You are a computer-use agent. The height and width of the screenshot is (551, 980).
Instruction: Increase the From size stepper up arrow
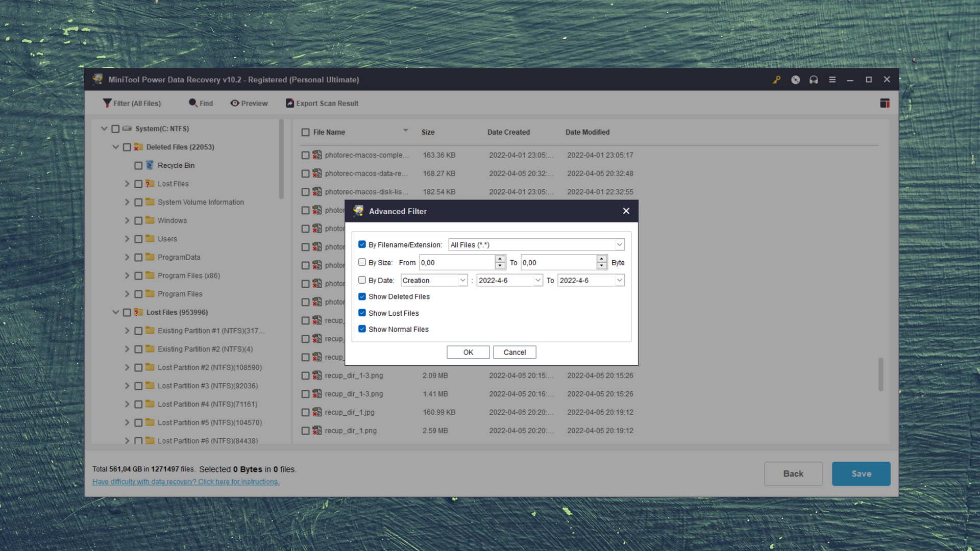[500, 259]
